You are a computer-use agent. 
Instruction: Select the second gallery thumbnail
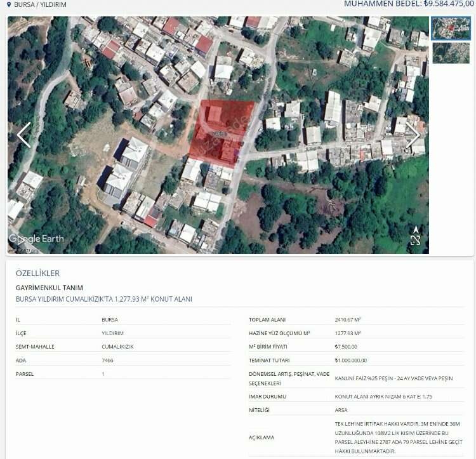[451, 53]
